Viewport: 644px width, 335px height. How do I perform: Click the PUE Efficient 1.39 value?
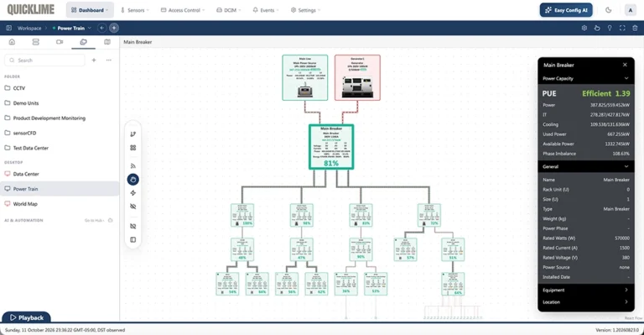pyautogui.click(x=605, y=93)
